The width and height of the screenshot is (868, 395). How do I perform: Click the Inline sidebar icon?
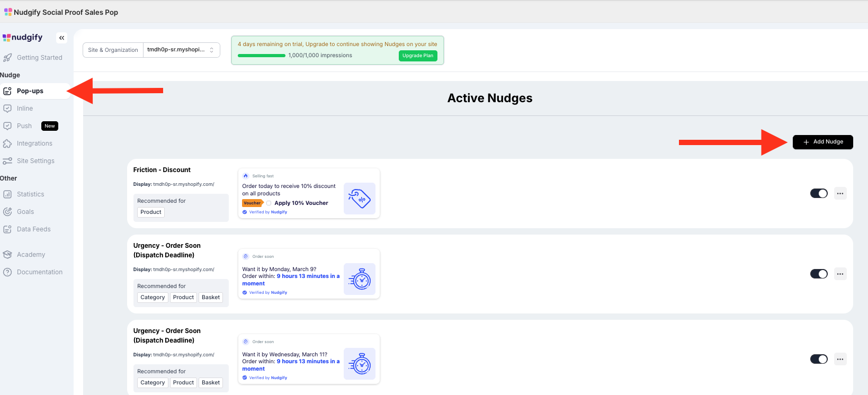coord(7,109)
